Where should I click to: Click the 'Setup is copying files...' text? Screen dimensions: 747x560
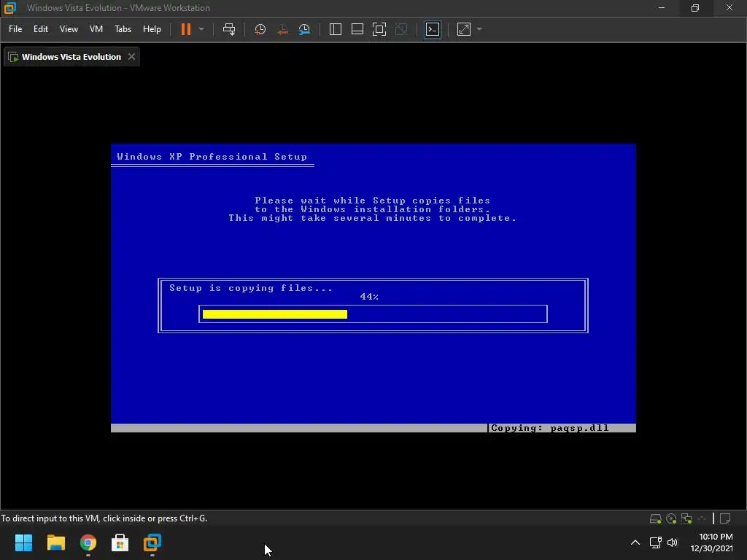tap(251, 288)
